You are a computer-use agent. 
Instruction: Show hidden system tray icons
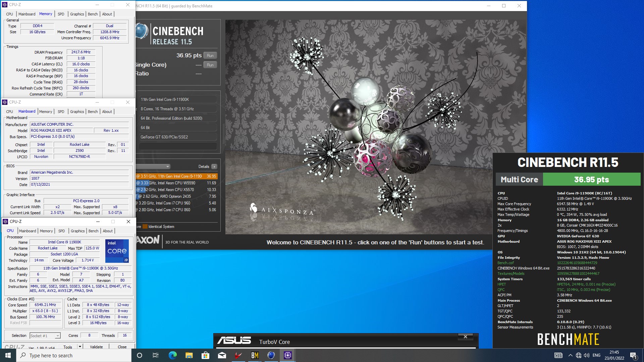point(570,355)
